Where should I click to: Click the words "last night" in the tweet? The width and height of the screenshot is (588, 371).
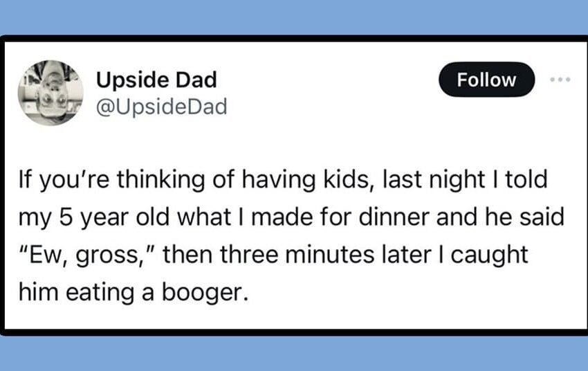(434, 180)
